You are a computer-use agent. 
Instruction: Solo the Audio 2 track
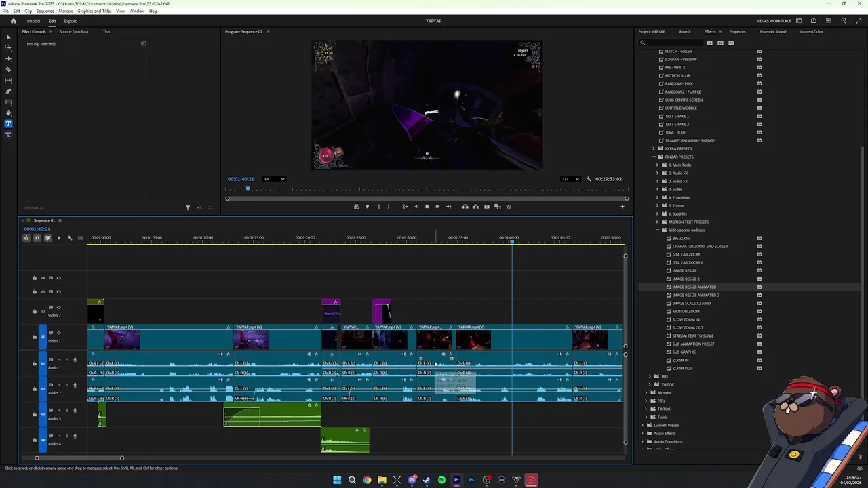66,385
